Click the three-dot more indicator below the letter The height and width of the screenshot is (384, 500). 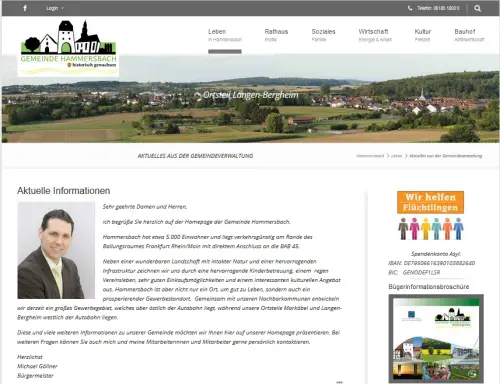pyautogui.click(x=339, y=382)
